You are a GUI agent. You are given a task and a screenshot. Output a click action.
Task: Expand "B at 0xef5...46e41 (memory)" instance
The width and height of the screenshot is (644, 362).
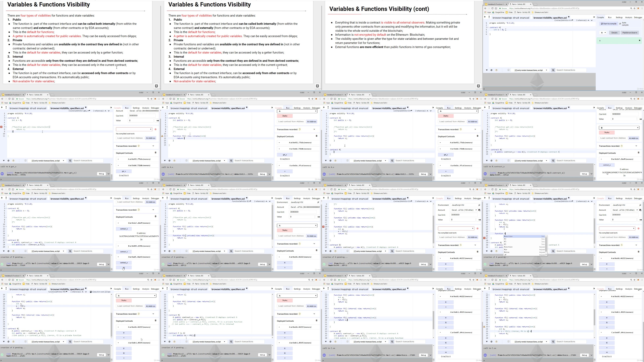pos(118,257)
